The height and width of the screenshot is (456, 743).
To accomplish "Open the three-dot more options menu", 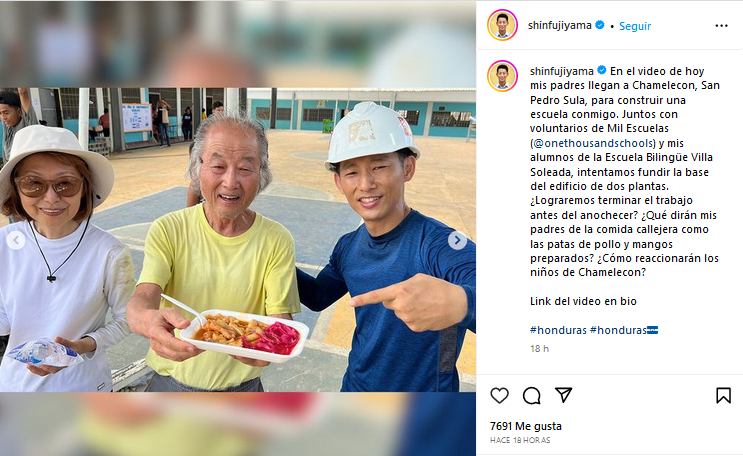I will pyautogui.click(x=721, y=26).
